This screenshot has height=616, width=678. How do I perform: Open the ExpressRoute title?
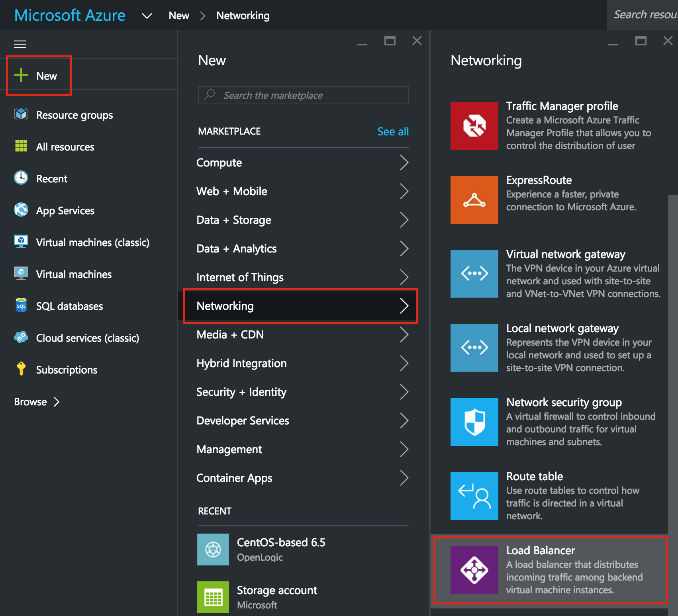click(x=539, y=180)
